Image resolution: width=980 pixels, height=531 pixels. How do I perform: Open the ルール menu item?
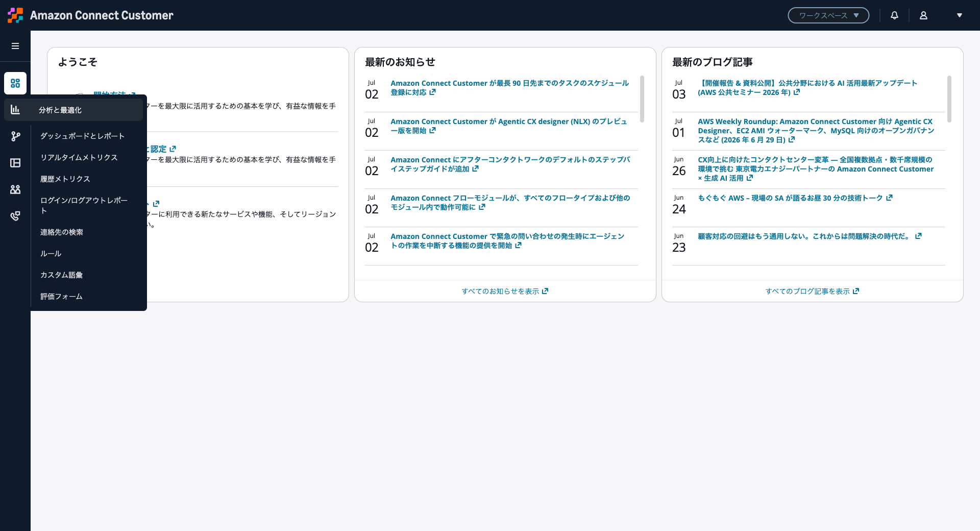click(51, 254)
